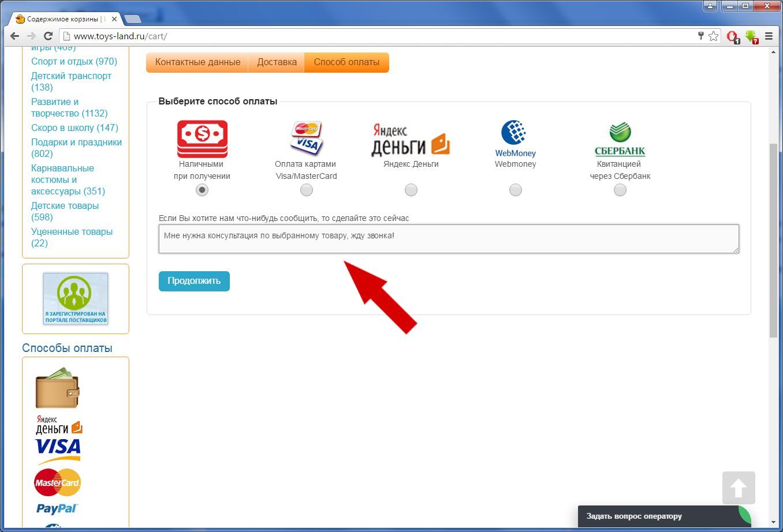Go back to the previous page
The image size is (783, 532).
pos(15,36)
